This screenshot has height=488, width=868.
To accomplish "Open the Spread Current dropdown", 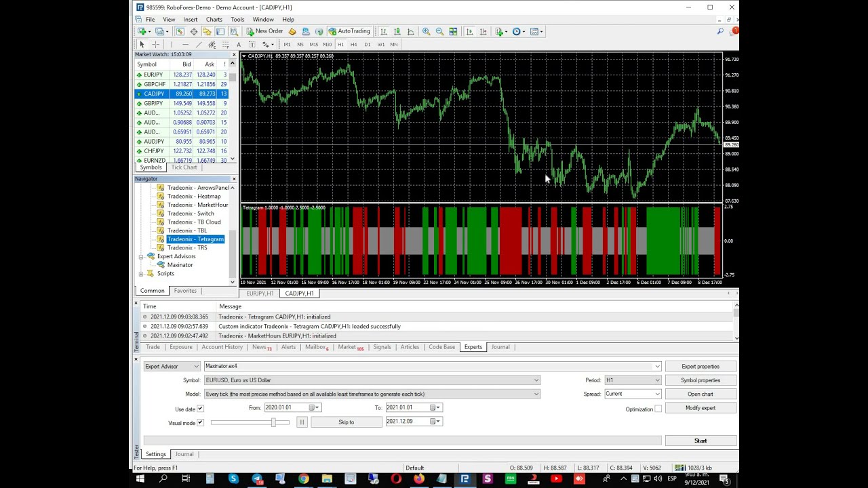I will pyautogui.click(x=633, y=394).
